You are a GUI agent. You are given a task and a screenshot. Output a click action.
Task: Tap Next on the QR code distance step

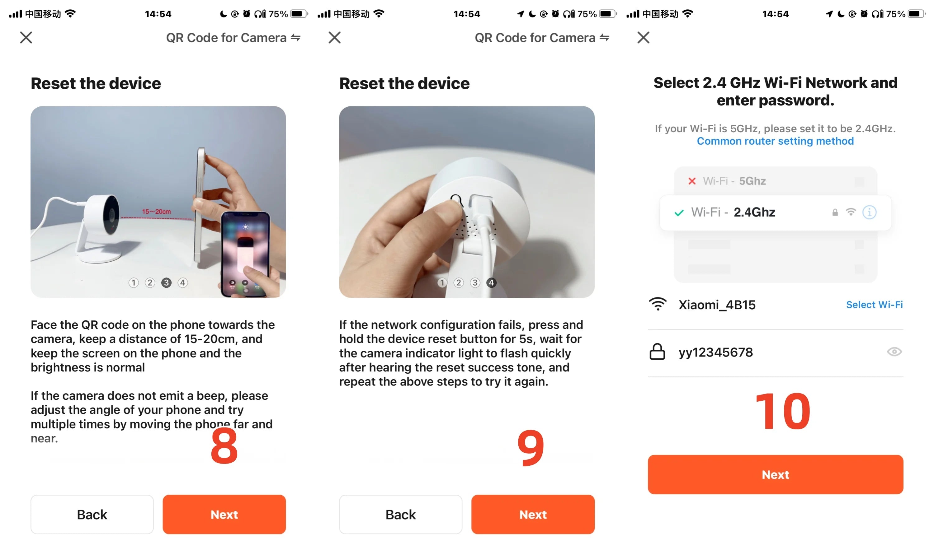click(x=224, y=514)
